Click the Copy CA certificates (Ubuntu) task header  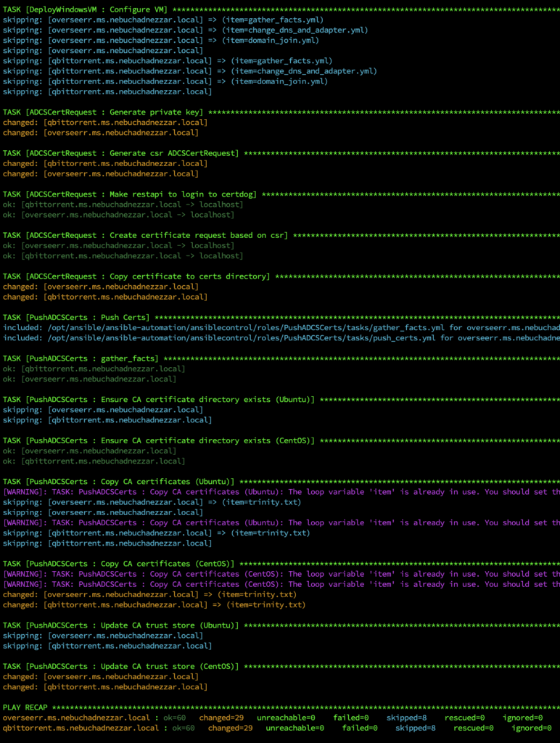tap(118, 482)
